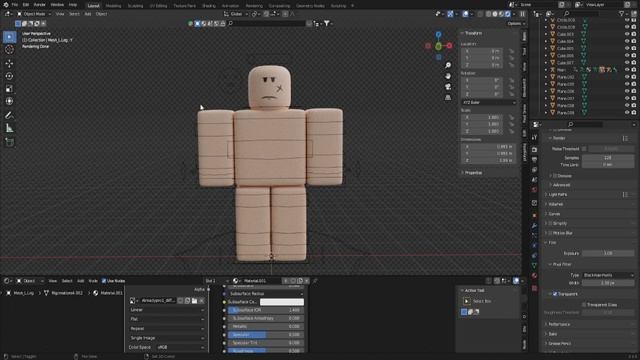
Task: Switch perspective/orthographic with the grid icon
Action: click(448, 97)
